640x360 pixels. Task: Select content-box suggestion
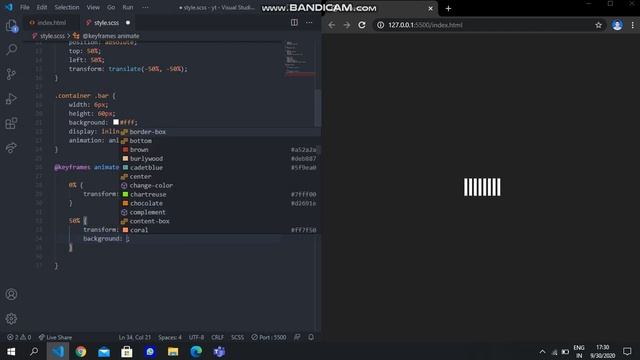219,221
